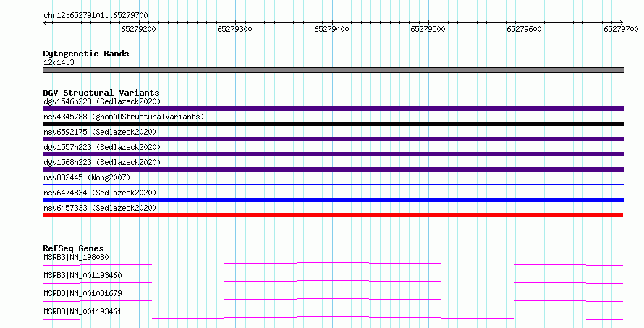Click the purple bar for dgv1568n223
This screenshot has height=328, width=644.
coord(333,169)
